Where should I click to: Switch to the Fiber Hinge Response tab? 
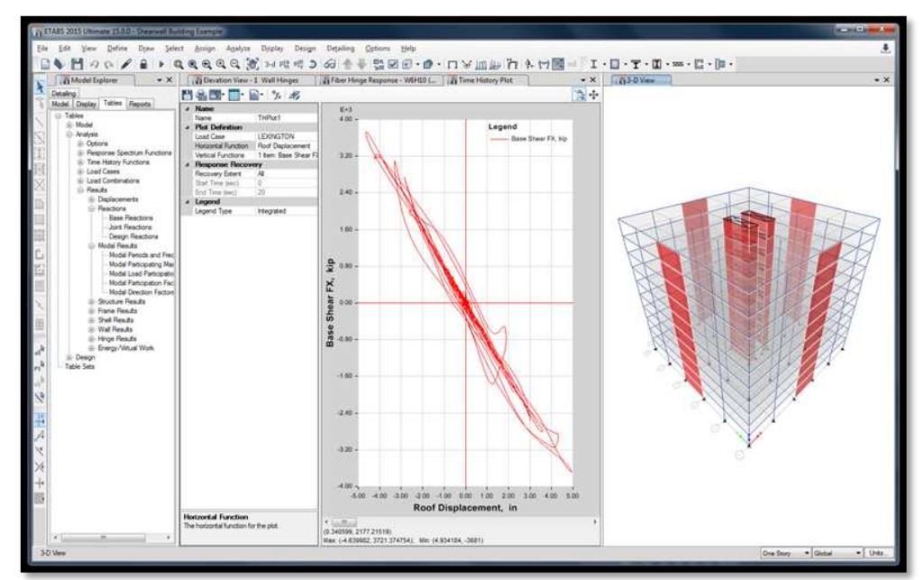pyautogui.click(x=382, y=80)
